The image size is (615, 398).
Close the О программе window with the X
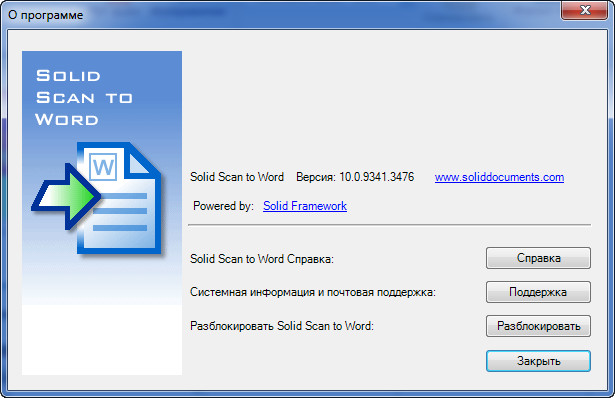point(584,10)
